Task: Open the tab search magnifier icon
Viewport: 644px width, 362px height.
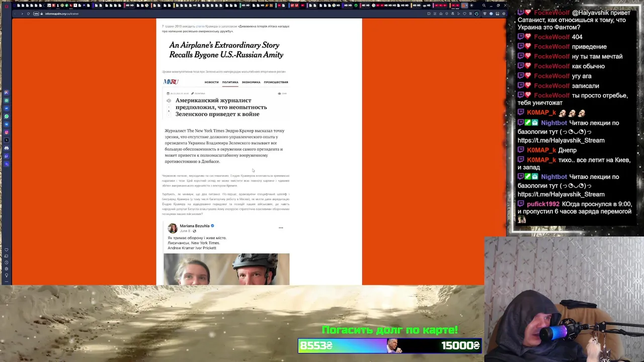Action: 484,6
